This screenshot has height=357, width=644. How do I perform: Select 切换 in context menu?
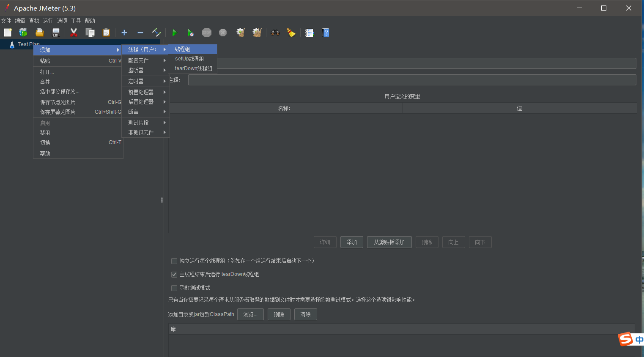click(78, 142)
